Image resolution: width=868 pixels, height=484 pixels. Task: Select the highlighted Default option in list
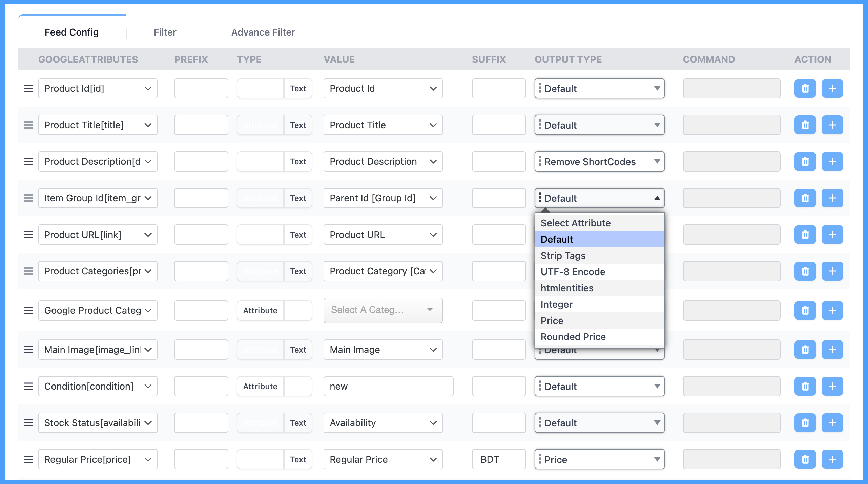599,239
